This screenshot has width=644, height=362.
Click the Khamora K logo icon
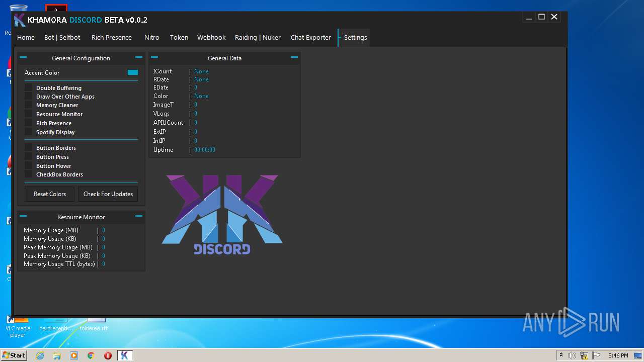click(20, 20)
